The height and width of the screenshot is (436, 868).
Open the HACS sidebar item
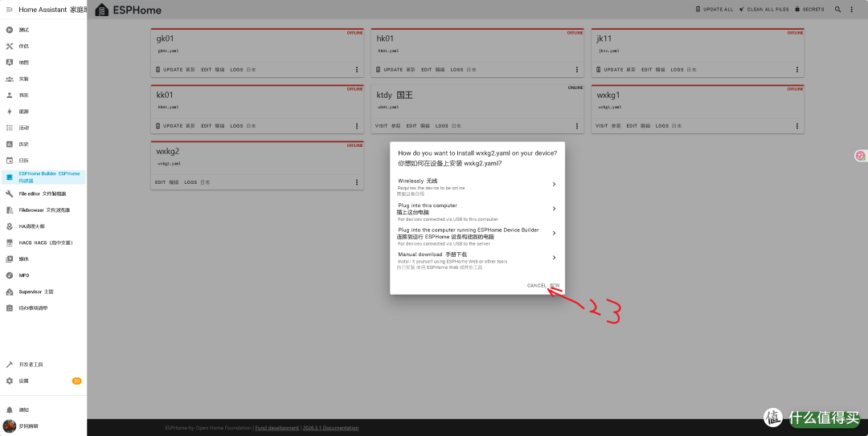(x=43, y=243)
